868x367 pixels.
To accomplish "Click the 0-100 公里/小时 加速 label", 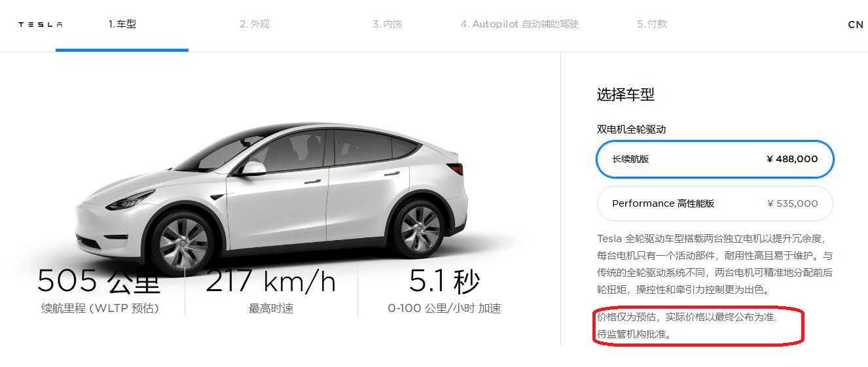I will 444,308.
